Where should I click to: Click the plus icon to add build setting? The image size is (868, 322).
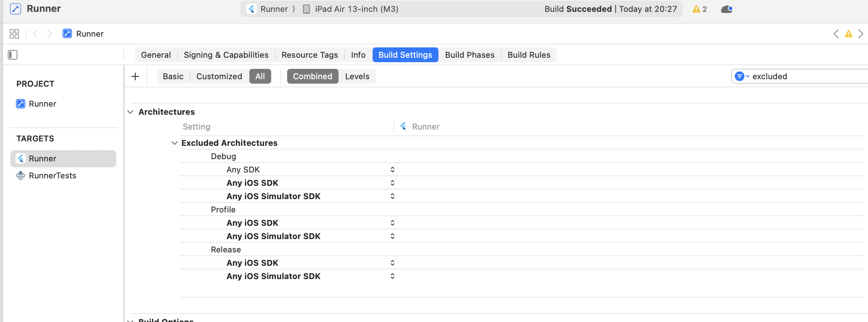135,76
